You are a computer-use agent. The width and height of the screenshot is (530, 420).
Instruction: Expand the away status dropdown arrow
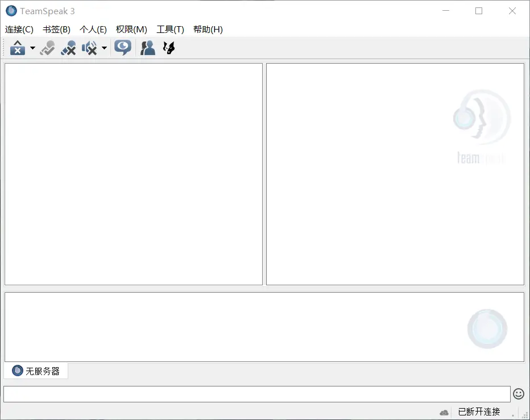click(32, 48)
